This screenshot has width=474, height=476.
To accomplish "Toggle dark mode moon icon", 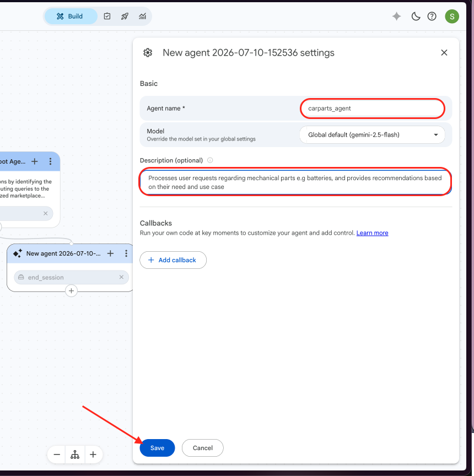I will click(416, 17).
